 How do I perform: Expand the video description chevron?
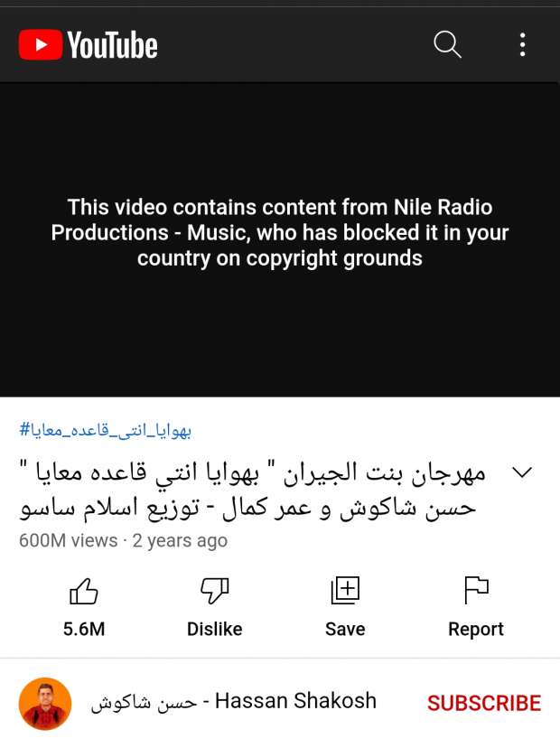tap(522, 472)
